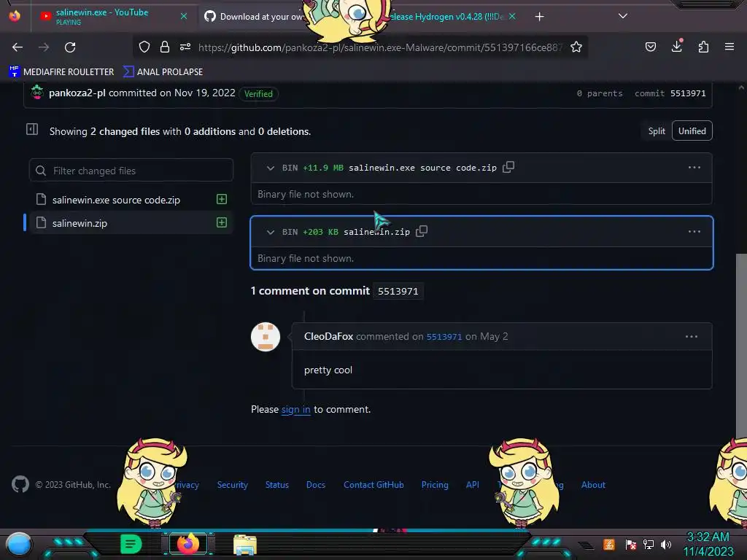Open a new tab with the plus button
The image size is (747, 560).
(x=539, y=17)
